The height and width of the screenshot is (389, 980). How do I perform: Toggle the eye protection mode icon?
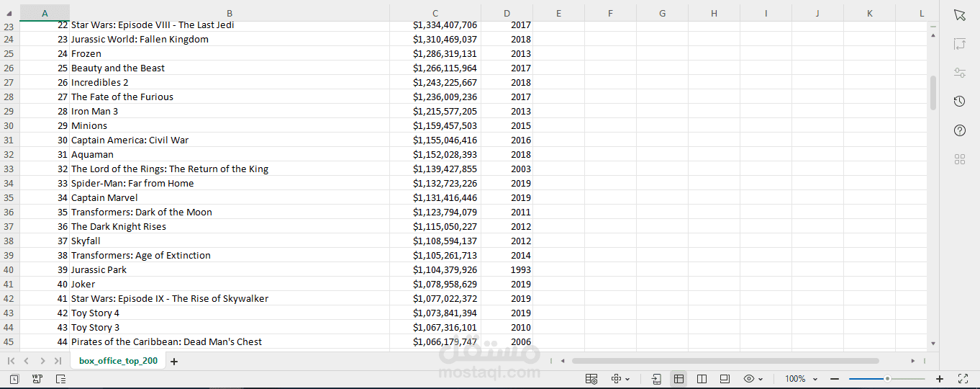click(749, 379)
